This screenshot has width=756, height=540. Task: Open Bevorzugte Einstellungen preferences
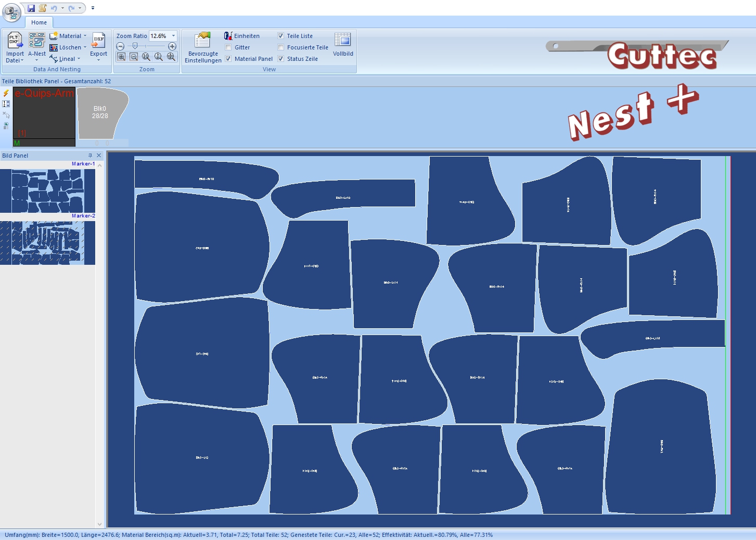(x=202, y=41)
